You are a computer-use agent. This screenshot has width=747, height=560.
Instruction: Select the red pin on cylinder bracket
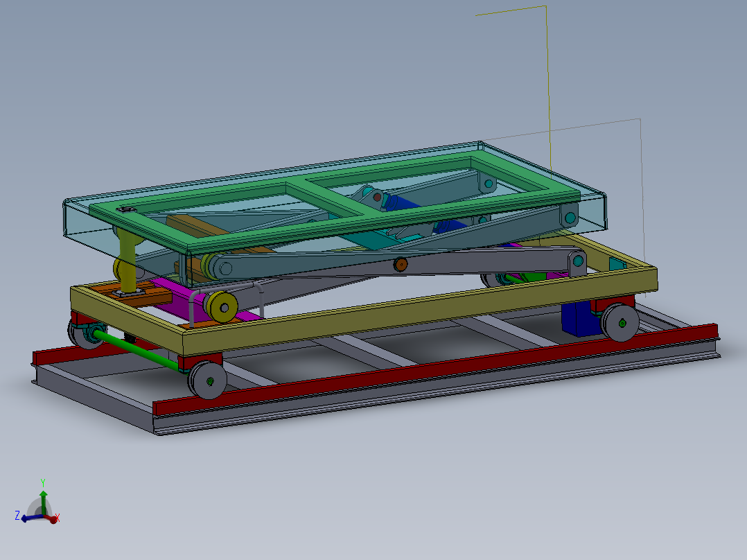(x=377, y=197)
